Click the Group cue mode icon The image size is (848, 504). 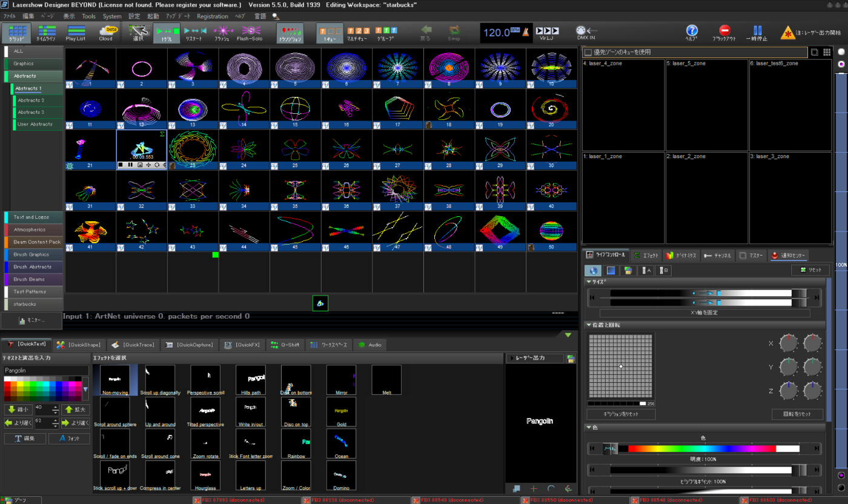point(386,33)
